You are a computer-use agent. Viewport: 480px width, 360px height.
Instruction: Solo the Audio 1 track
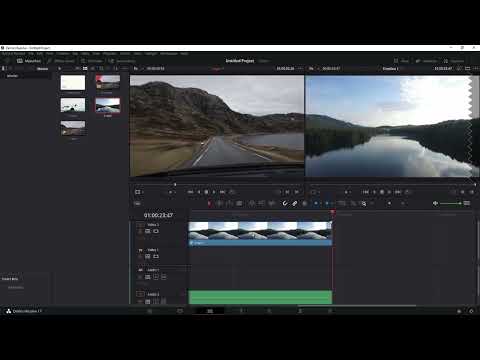156,277
